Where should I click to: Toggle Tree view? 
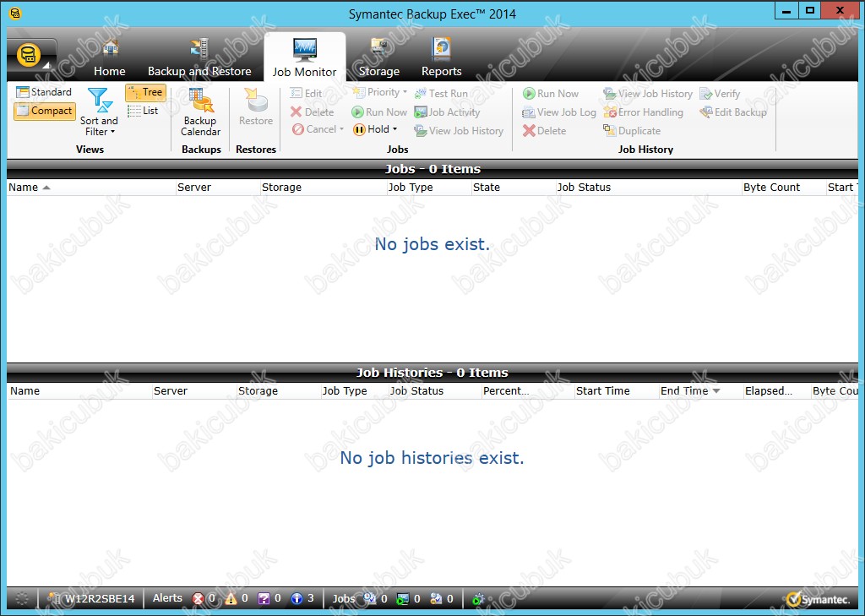145,92
